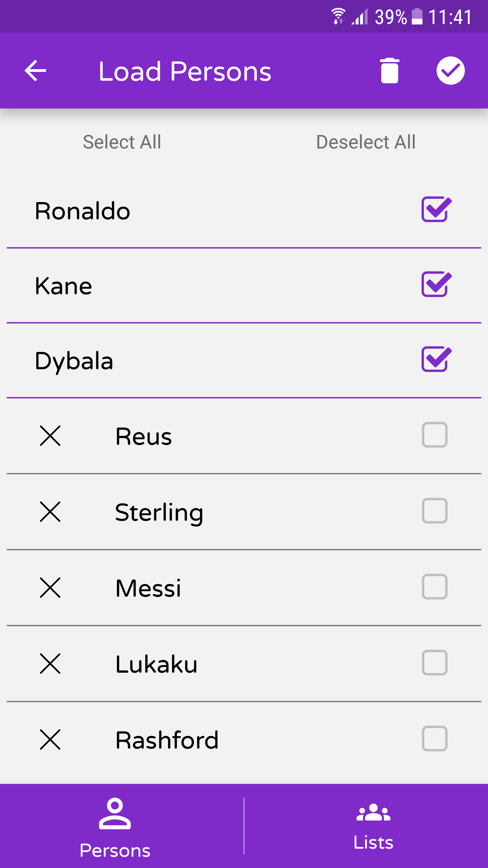
Task: Check the Rashford checkbox
Action: coord(435,738)
